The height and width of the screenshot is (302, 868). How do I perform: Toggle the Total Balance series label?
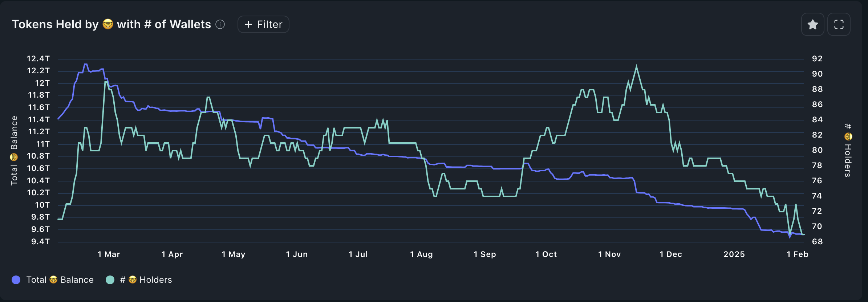coord(60,279)
